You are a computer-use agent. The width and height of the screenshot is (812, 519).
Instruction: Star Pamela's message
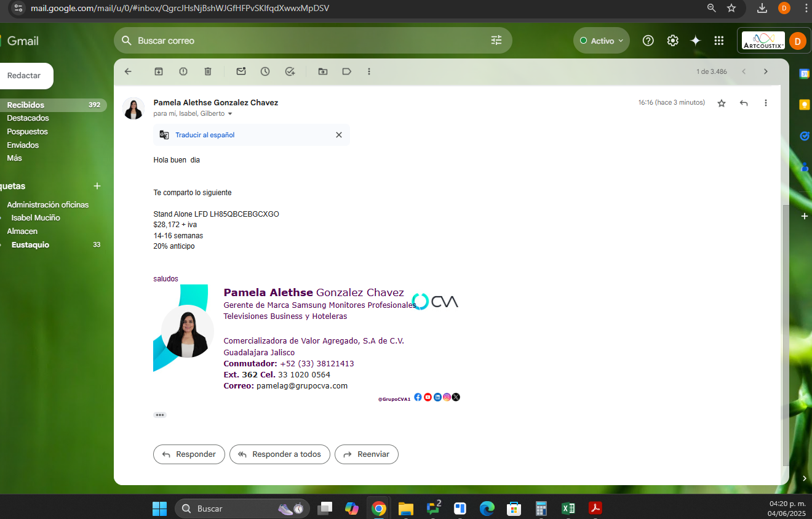coord(722,103)
